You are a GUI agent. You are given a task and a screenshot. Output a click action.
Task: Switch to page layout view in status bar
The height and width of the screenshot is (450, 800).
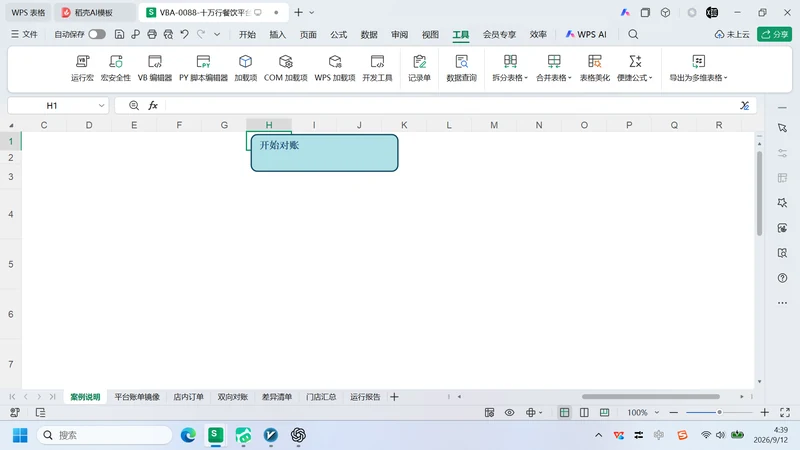point(584,412)
